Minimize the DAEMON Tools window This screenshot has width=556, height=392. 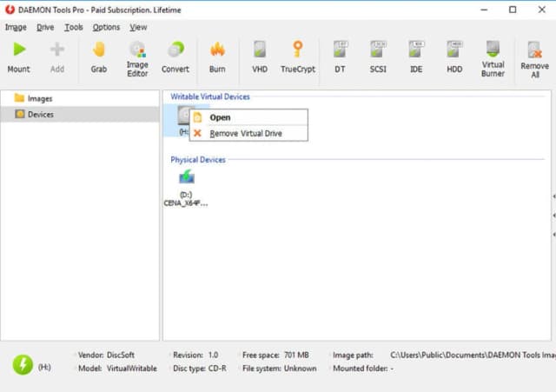coord(484,10)
